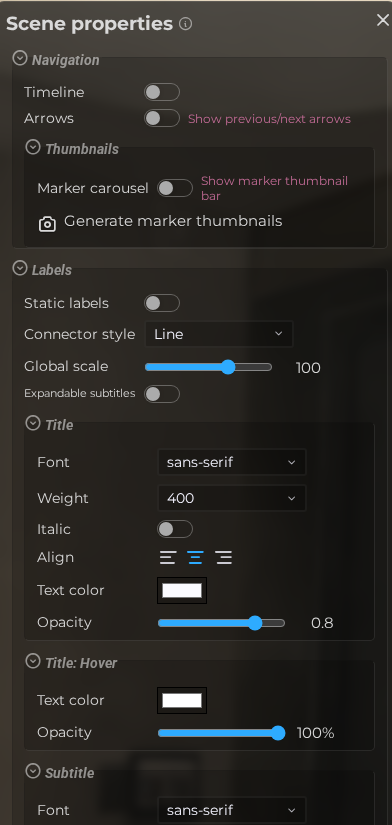This screenshot has height=825, width=392.
Task: Click the Connector style label
Action: click(79, 335)
